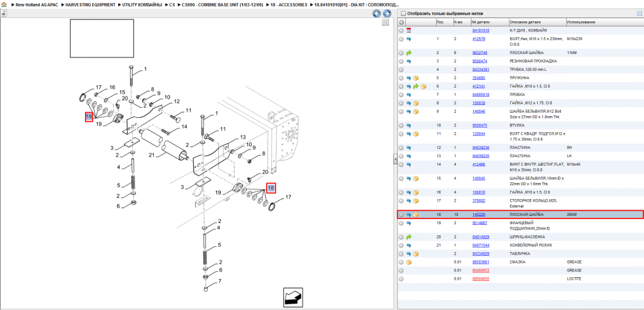
Task: Click blue arrow icon in БОЛТ Hex M10 row
Action: 409,39
